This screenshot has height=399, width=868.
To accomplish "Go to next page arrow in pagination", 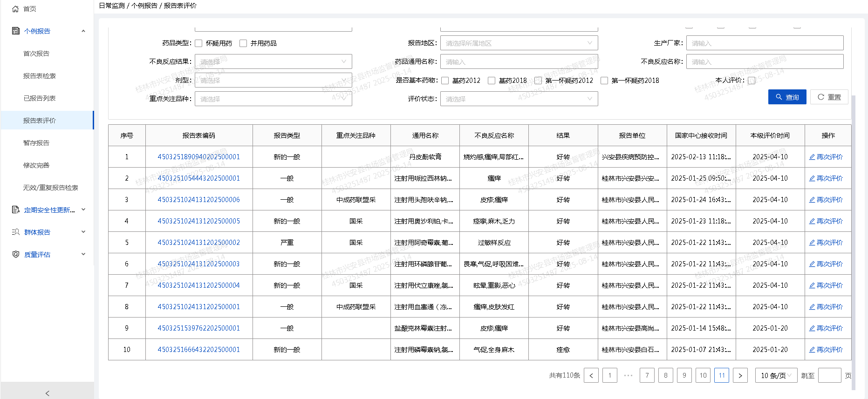I will 740,375.
